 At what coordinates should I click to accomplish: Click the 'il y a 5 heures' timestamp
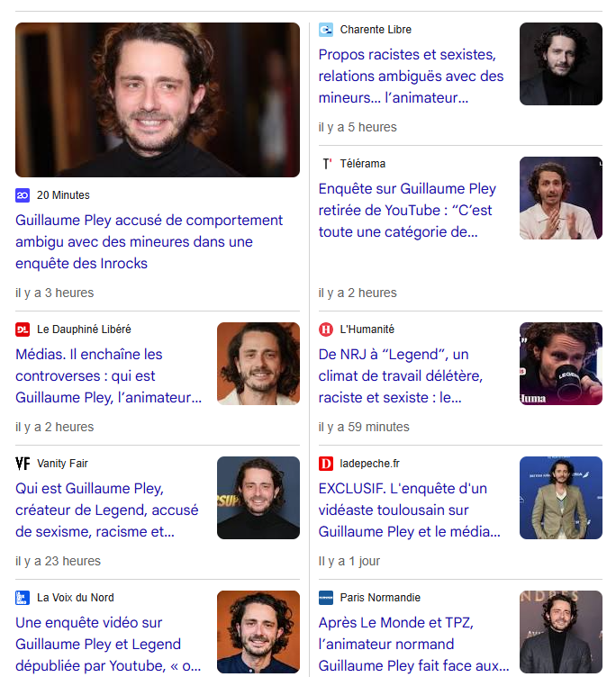[358, 127]
